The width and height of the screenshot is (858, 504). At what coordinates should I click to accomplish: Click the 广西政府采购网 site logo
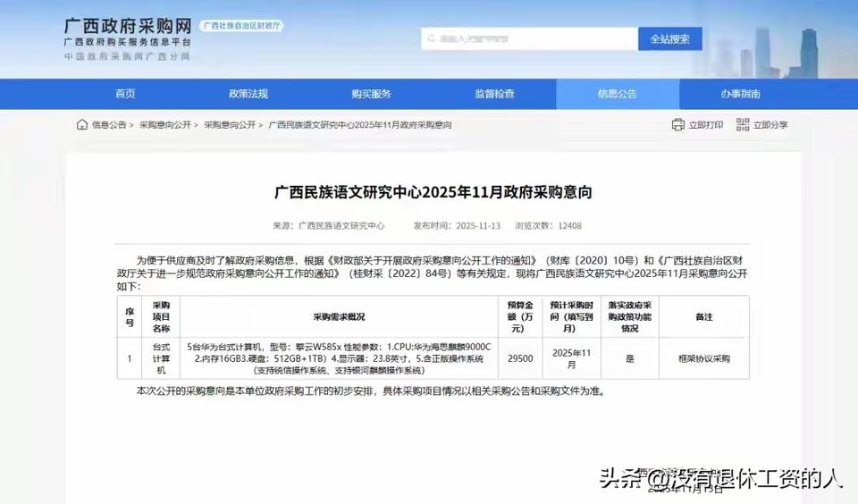coord(128,26)
